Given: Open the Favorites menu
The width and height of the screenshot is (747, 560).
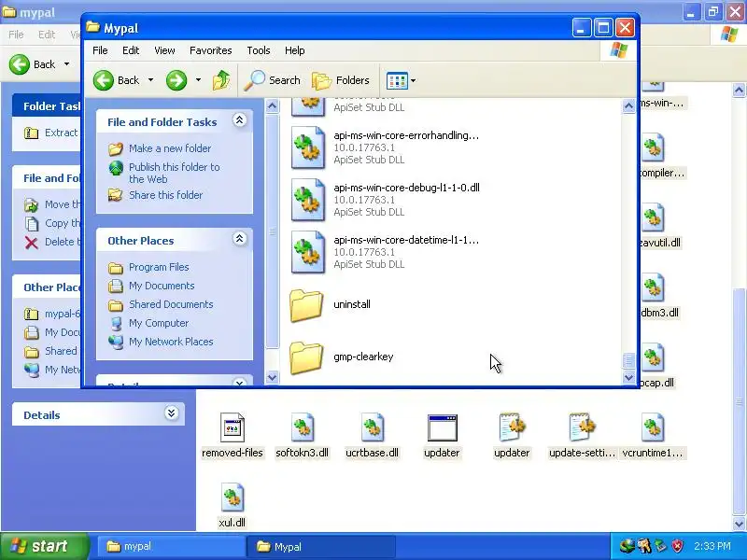Looking at the screenshot, I should [211, 50].
